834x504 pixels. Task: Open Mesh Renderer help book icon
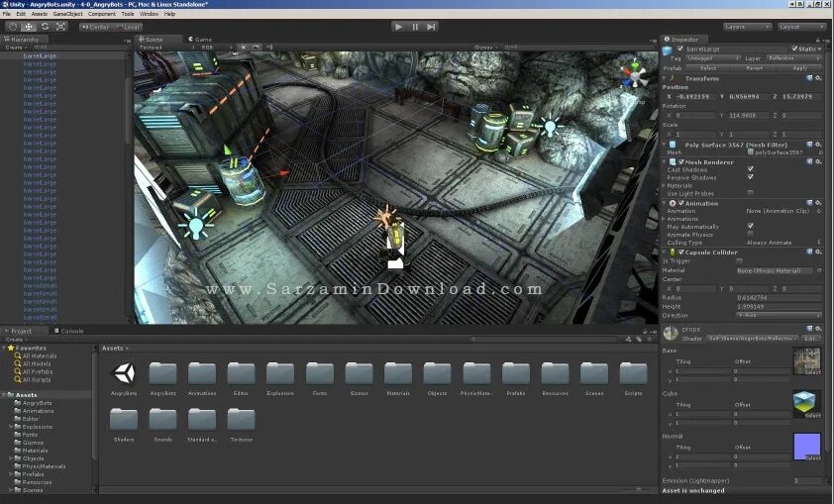click(810, 161)
